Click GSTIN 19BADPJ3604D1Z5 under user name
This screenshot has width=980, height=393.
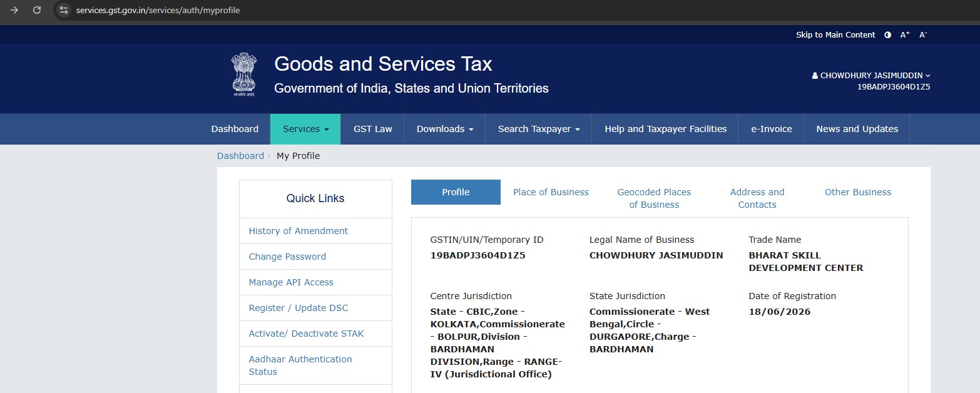(894, 87)
